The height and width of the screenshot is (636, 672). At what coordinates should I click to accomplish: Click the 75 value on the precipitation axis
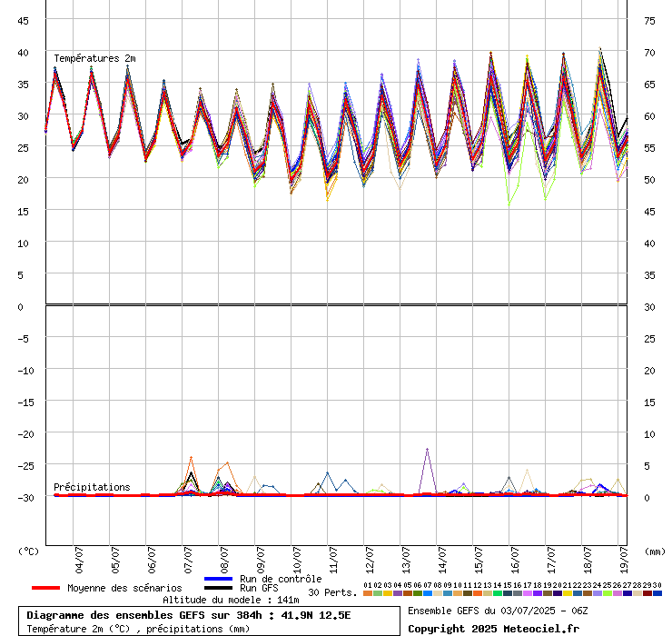point(649,21)
